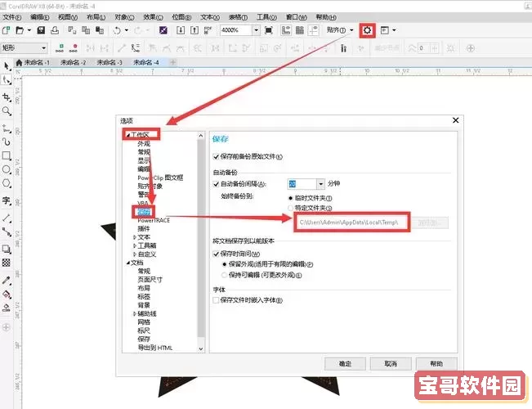
Task: Select the Crop tool
Action: tap(7, 97)
